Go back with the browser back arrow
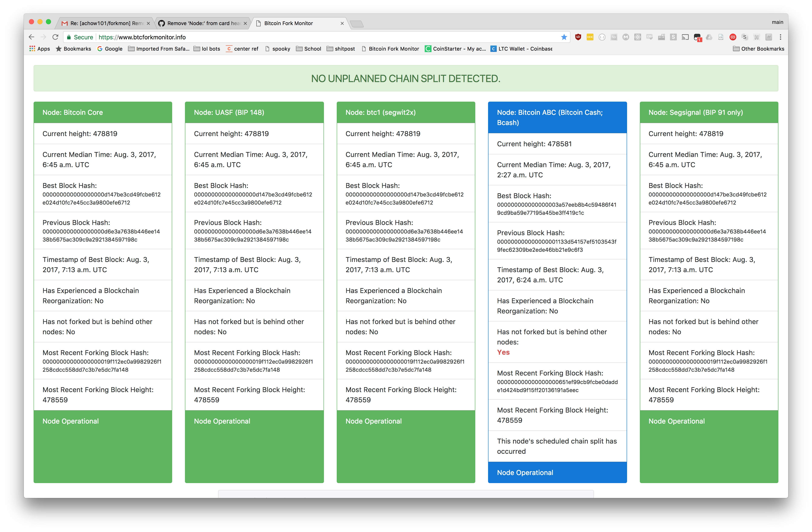The height and width of the screenshot is (532, 812). tap(31, 37)
